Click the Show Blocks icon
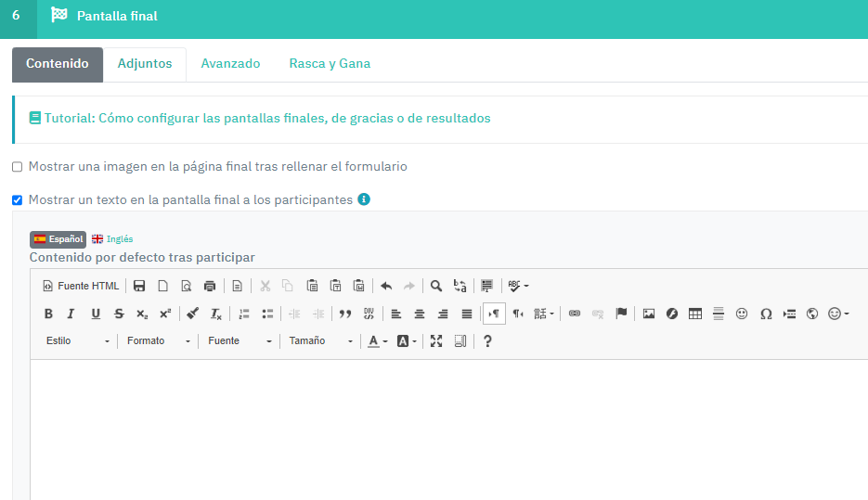The image size is (868, 500). pyautogui.click(x=460, y=341)
